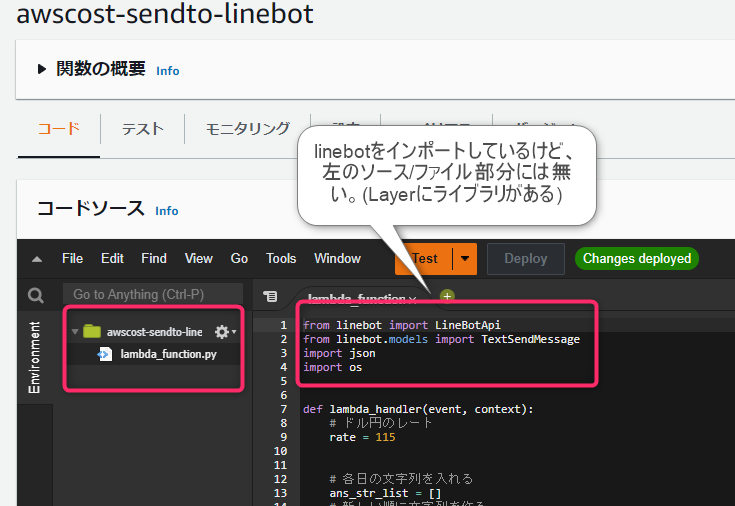Screen dimensions: 735x506
Task: Add a new editor tab with plus icon
Action: 447,296
